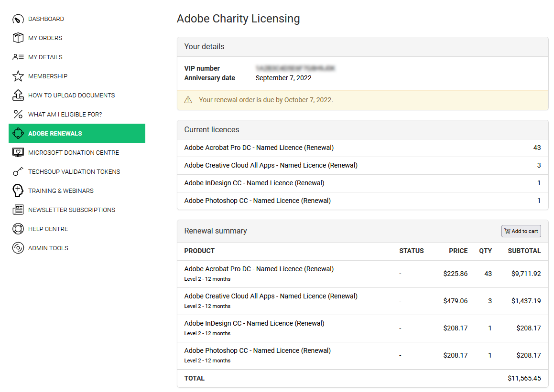Click the Adobe Renewals cycle icon
Viewport: 554px width, 392px height.
pyautogui.click(x=18, y=133)
